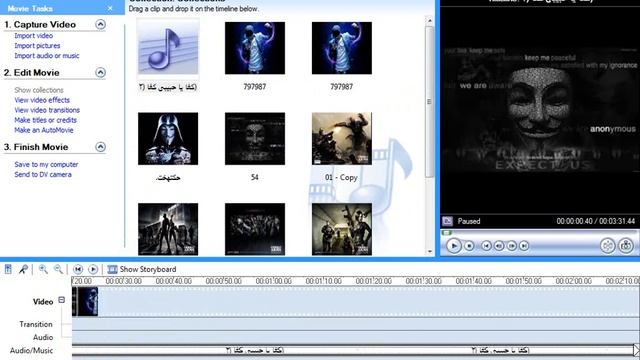Select the 01 - Copy clip
640x360 pixels.
coord(342,139)
